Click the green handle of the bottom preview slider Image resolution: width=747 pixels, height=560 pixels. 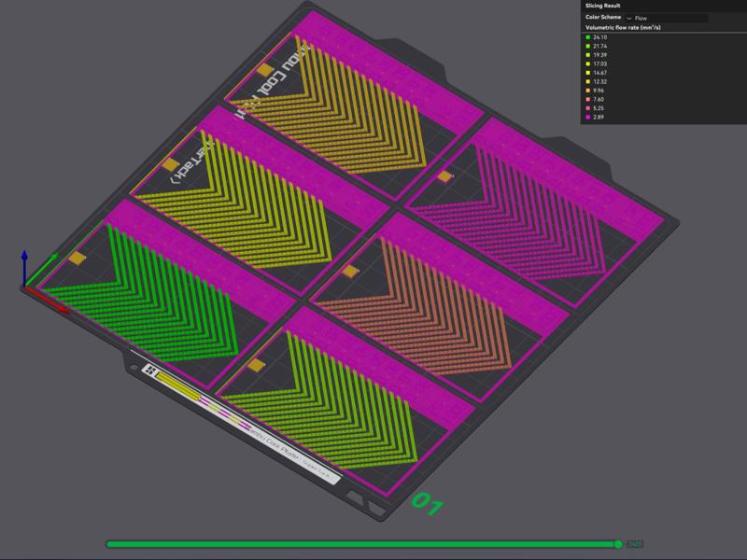click(x=618, y=544)
